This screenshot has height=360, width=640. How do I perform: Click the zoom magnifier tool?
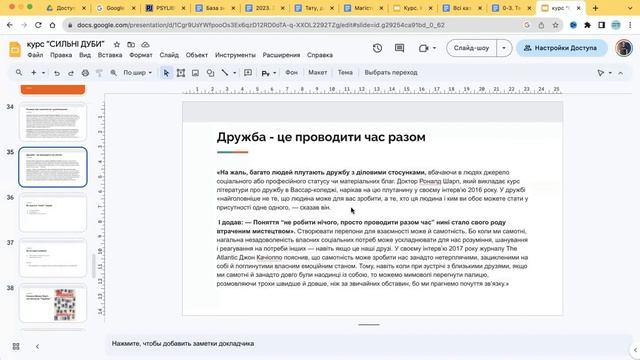tap(113, 73)
